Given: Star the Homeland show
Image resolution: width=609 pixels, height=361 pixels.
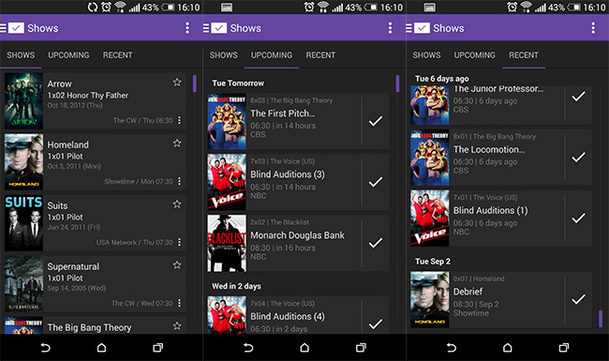Looking at the screenshot, I should 177,143.
